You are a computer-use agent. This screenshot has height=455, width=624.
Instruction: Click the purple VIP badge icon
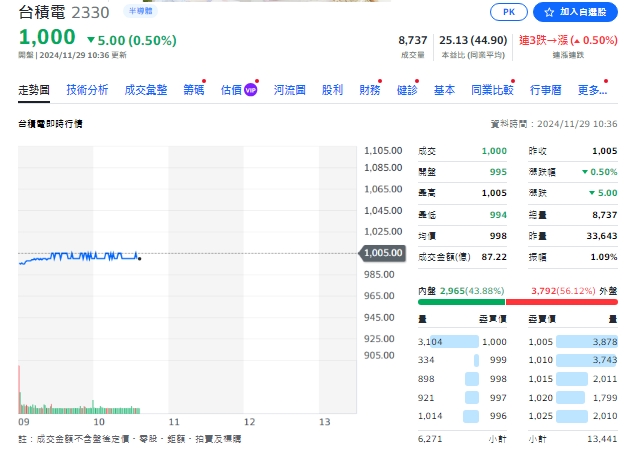pyautogui.click(x=250, y=90)
